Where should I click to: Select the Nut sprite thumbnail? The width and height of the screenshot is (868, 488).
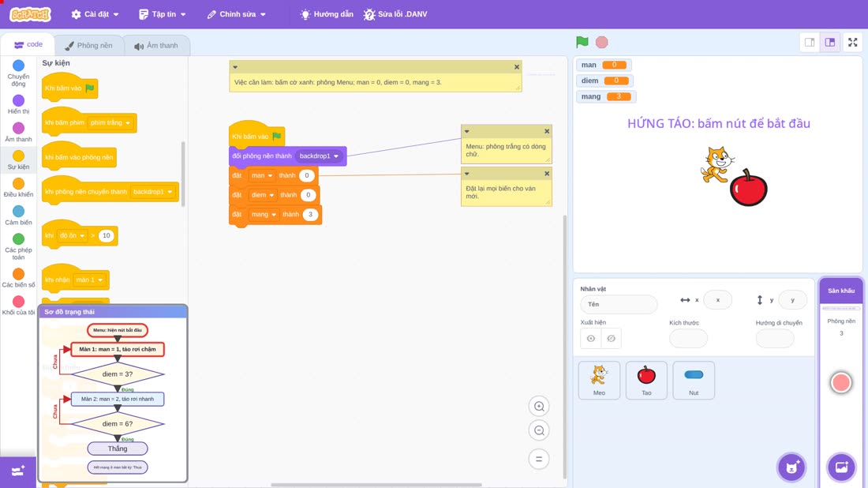694,380
